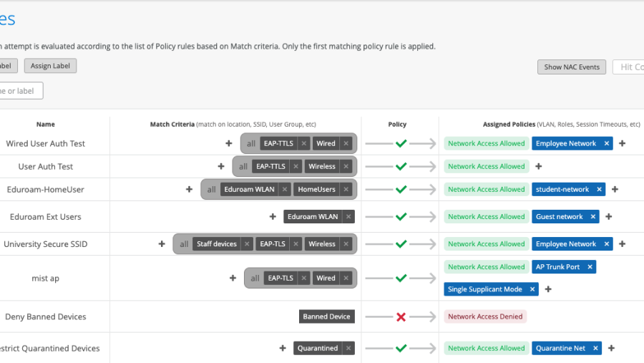
Task: Remove AP Trunk Port from mist ap
Action: point(590,266)
